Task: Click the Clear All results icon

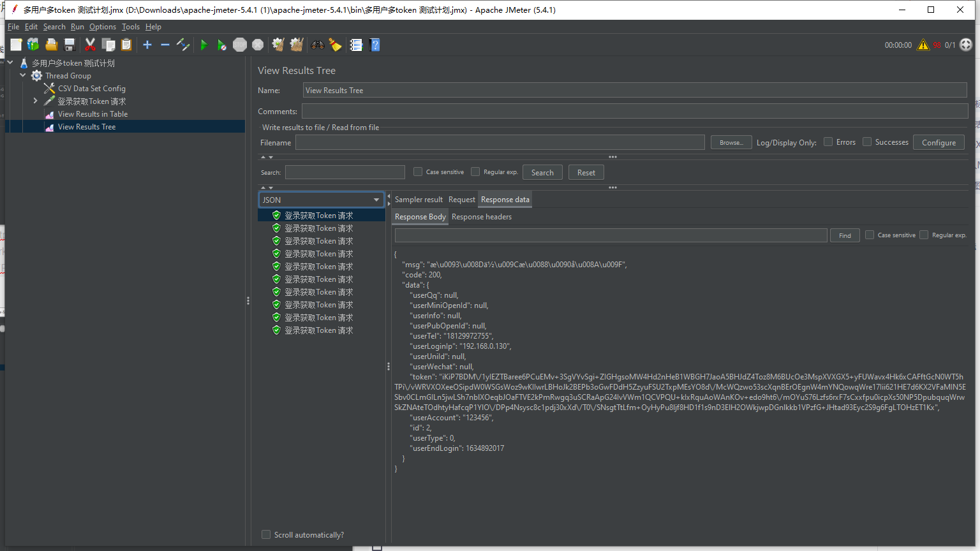Action: point(297,45)
